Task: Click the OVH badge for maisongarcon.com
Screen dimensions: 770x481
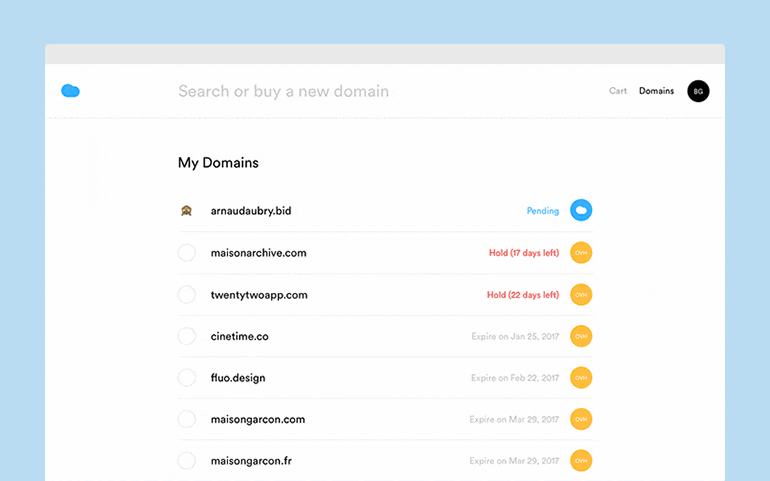Action: click(581, 419)
